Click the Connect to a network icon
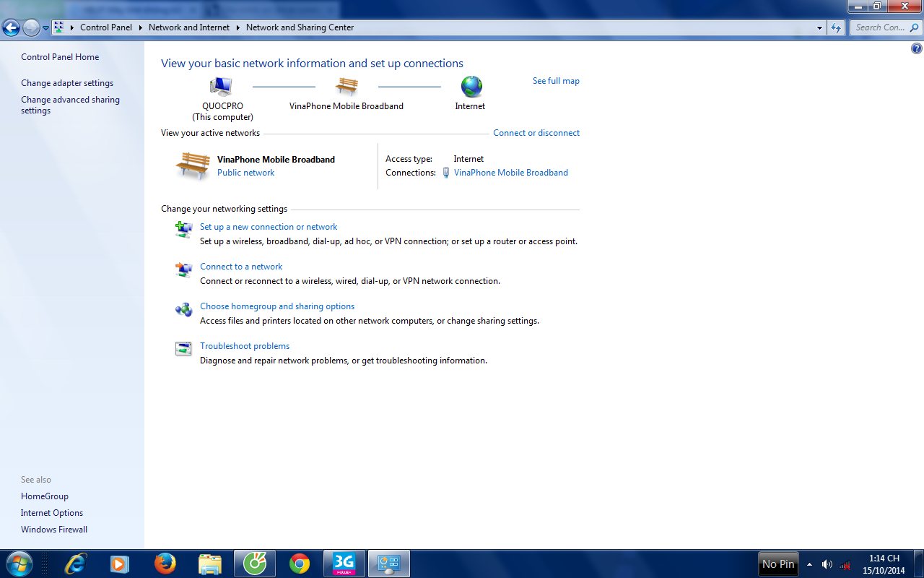Viewport: 924px width, 578px height. 184,269
